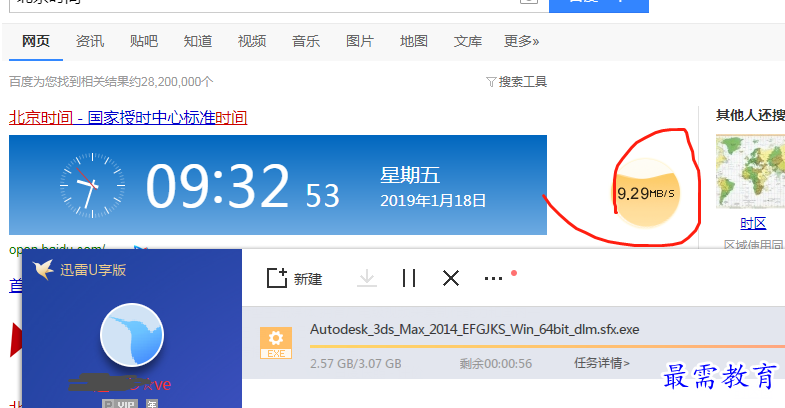This screenshot has width=785, height=408.
Task: Click the 剩余00:00:56 remaining time
Action: pyautogui.click(x=496, y=364)
